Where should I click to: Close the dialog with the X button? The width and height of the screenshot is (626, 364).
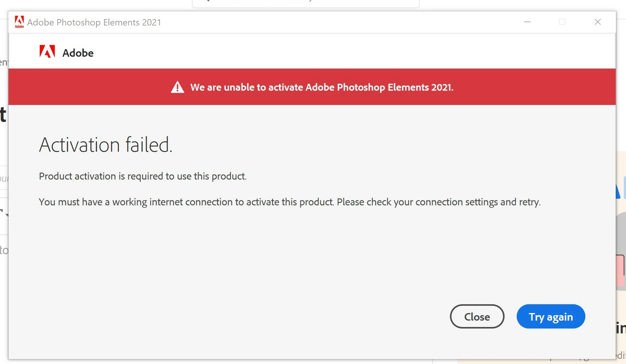(x=597, y=22)
